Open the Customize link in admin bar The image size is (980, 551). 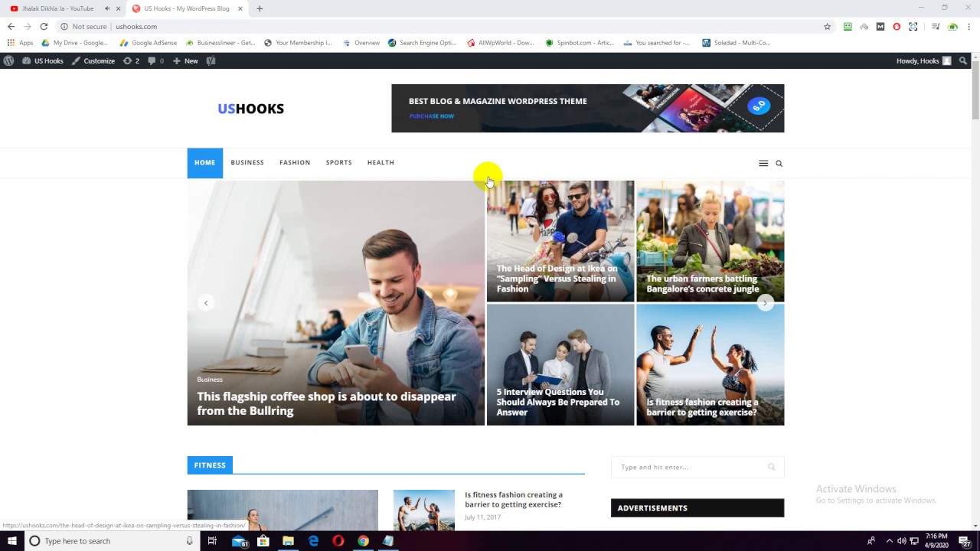(93, 60)
